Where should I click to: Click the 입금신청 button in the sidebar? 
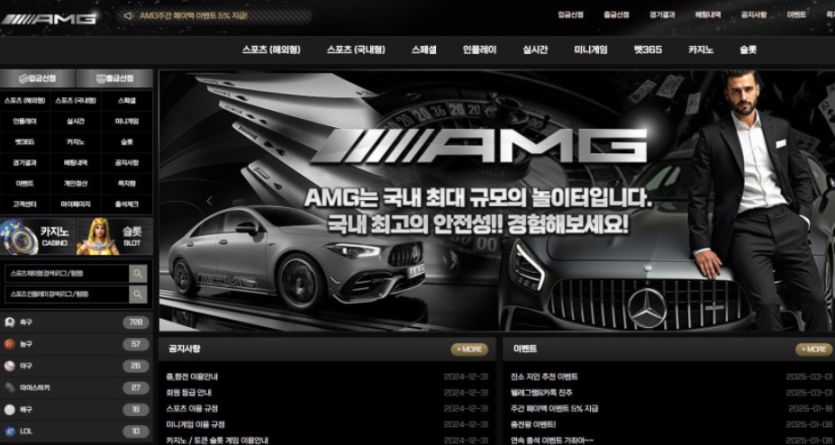pos(38,79)
